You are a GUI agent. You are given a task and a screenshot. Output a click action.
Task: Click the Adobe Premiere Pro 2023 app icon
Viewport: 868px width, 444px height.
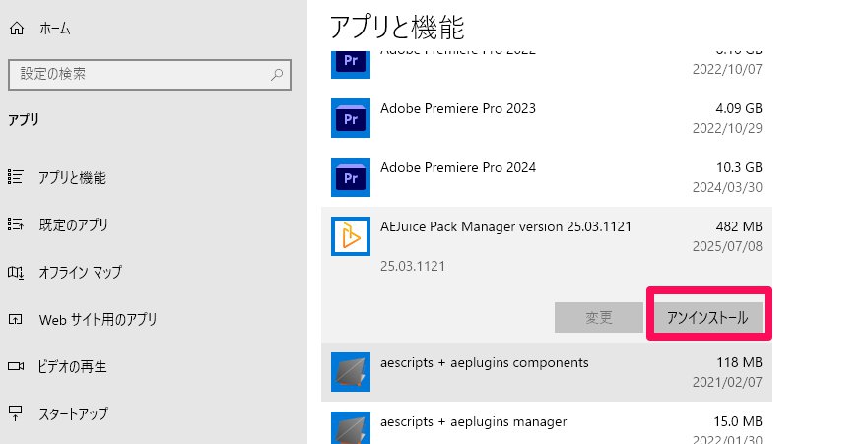(x=351, y=118)
